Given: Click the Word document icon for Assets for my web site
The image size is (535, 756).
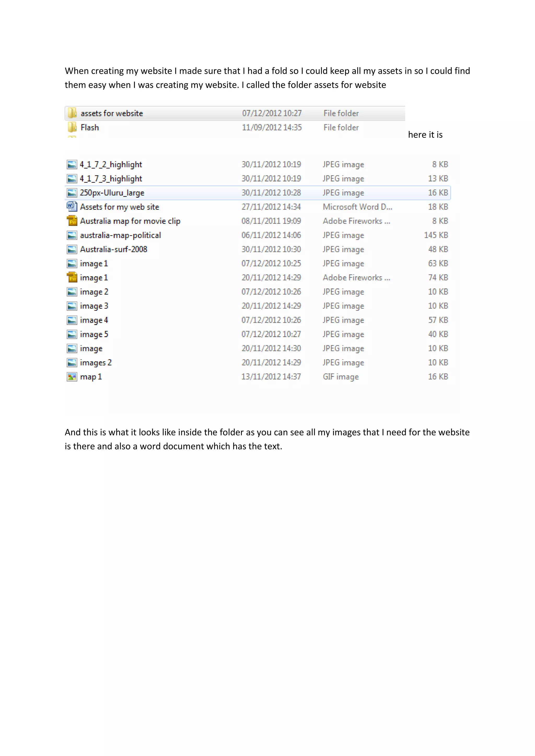Looking at the screenshot, I should pos(72,207).
